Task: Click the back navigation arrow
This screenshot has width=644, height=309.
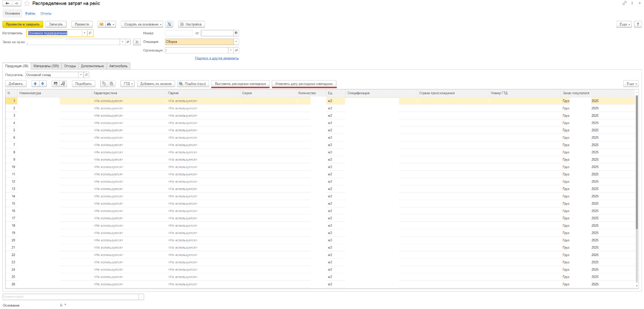Action: pyautogui.click(x=7, y=4)
